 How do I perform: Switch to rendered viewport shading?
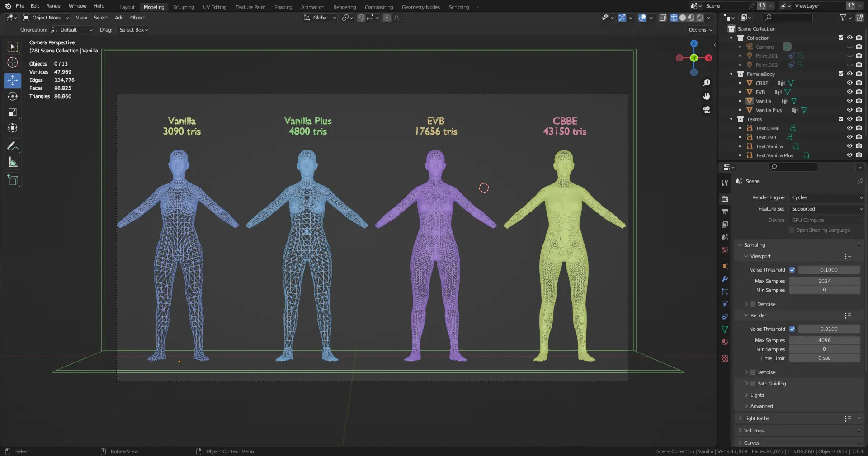click(700, 18)
